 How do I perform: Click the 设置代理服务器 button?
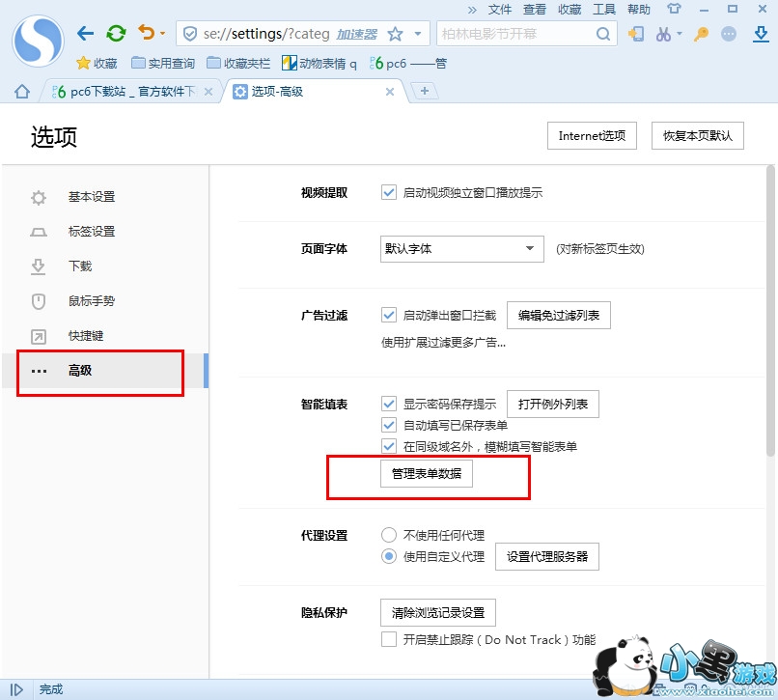547,556
